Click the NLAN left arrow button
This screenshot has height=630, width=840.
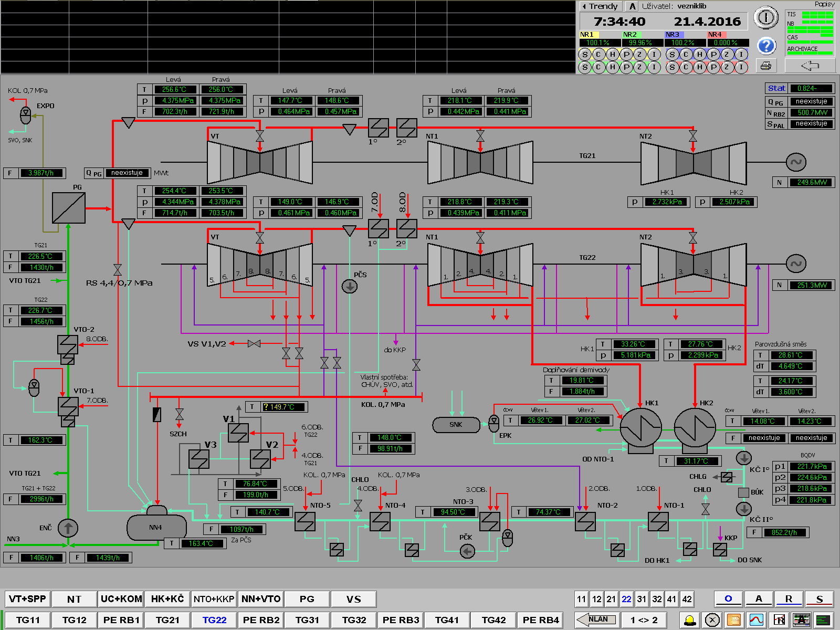tap(597, 620)
